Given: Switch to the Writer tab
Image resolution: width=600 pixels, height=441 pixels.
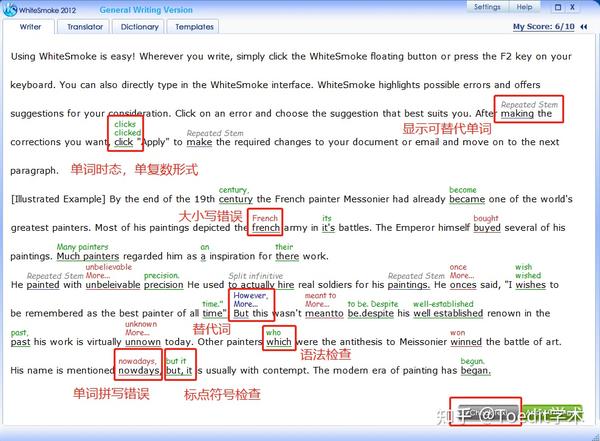Looking at the screenshot, I should click(x=30, y=27).
